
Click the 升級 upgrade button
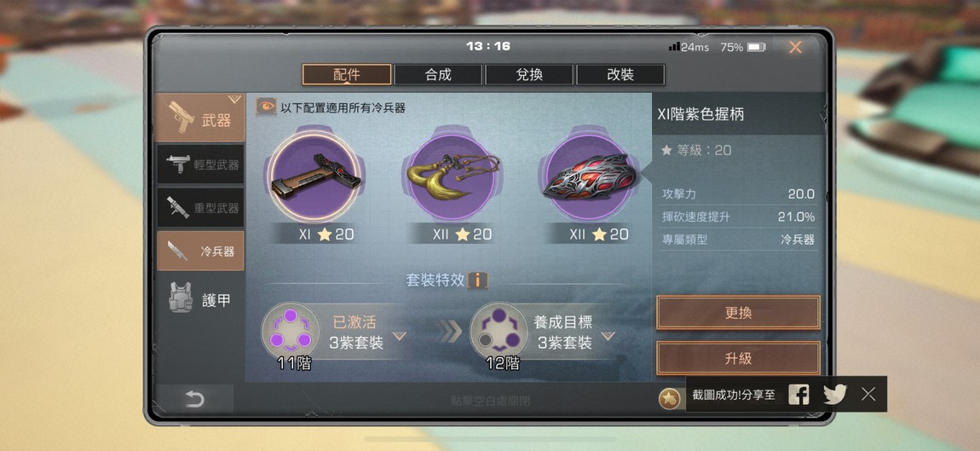pos(738,358)
